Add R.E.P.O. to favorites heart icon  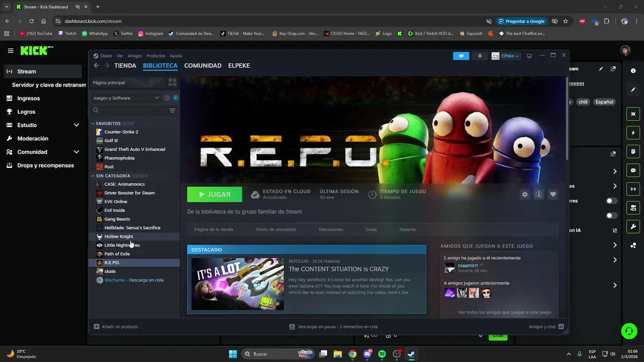pos(553,195)
